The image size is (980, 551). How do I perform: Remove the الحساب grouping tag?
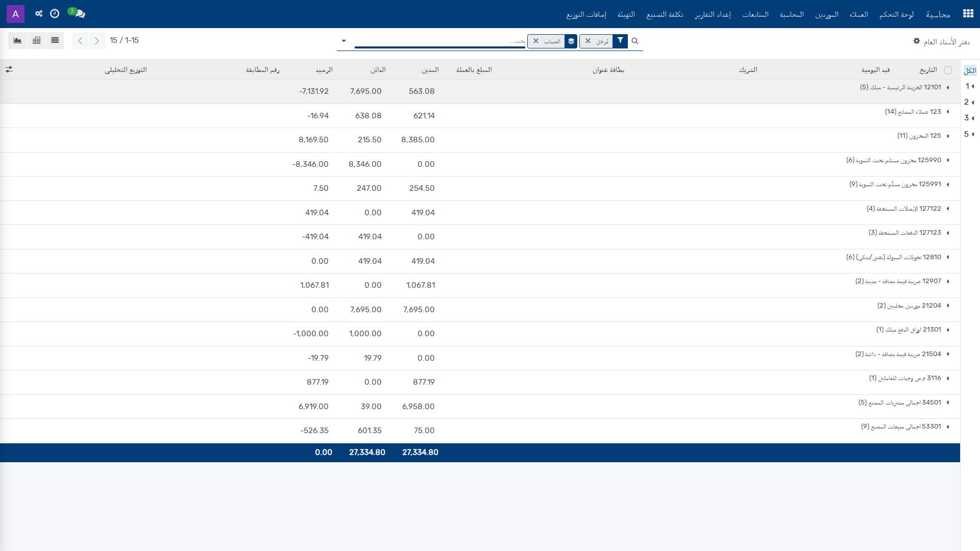tap(536, 41)
